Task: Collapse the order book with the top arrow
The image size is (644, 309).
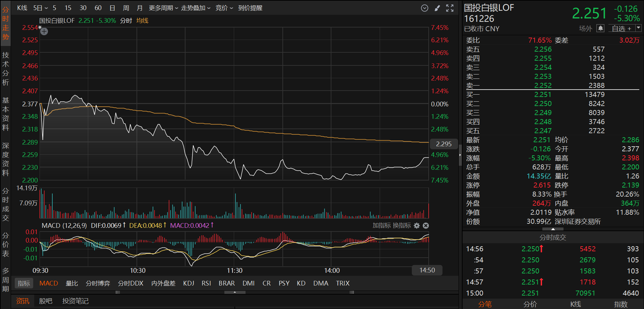Action: (x=553, y=229)
